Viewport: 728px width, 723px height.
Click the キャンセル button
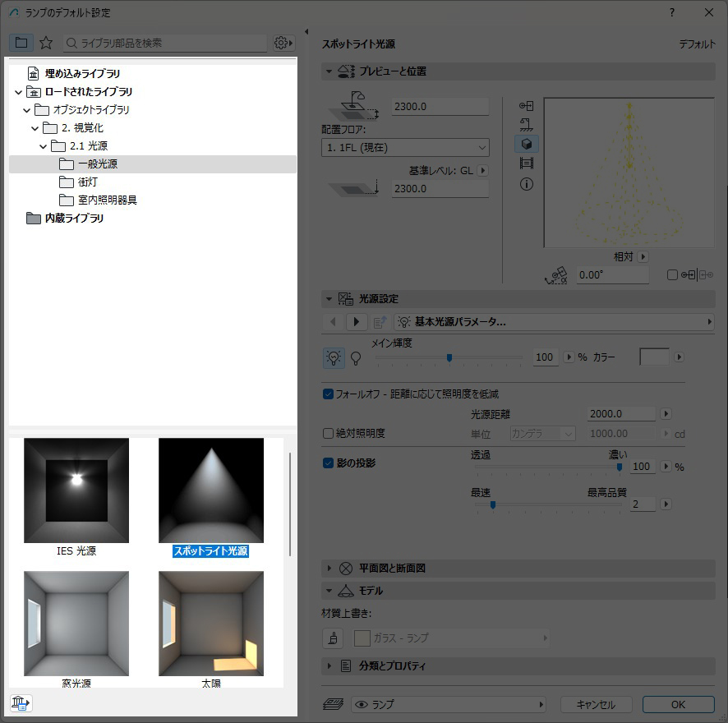point(596,705)
